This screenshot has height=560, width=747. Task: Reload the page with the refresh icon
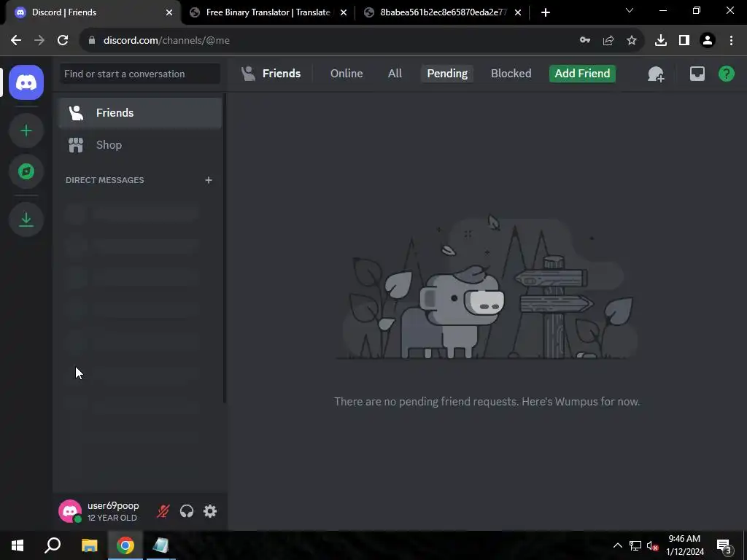click(63, 41)
